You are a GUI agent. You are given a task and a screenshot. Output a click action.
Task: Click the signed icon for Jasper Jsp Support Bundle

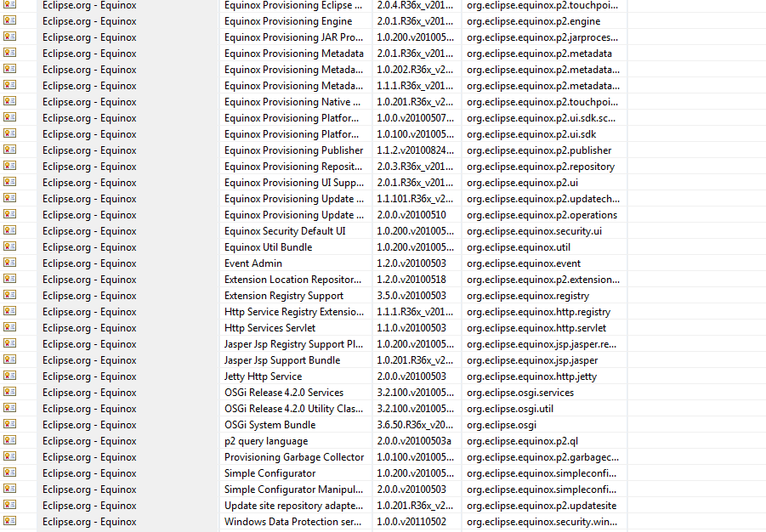(9, 359)
